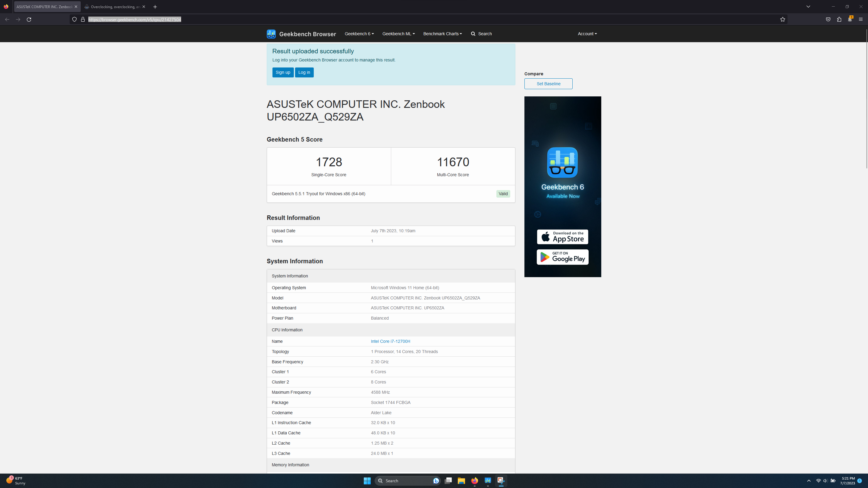Viewport: 868px width, 488px height.
Task: Click the Bing icon in taskbar search
Action: click(x=436, y=480)
